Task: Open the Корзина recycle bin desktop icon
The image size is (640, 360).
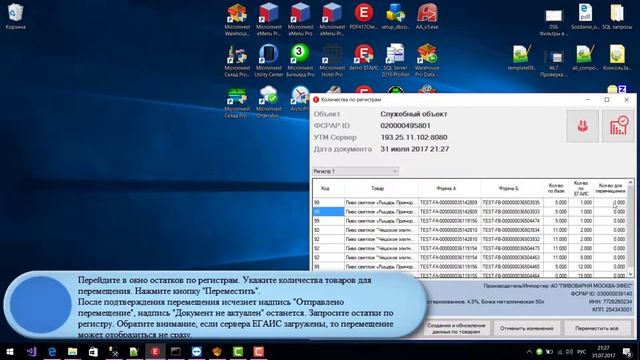Action: [16, 16]
